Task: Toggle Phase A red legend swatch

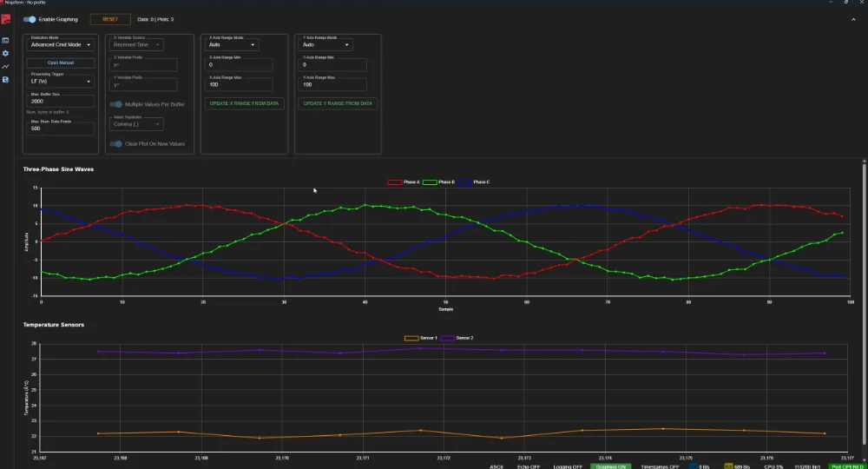Action: (x=394, y=182)
